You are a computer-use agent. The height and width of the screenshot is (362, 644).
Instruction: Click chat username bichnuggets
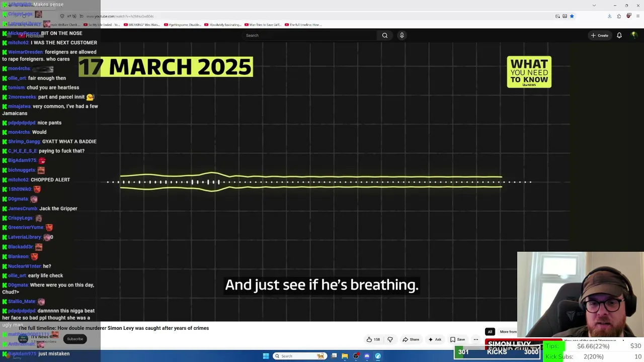tap(22, 170)
